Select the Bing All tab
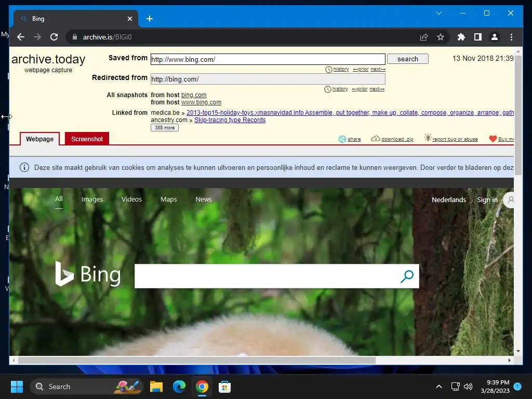 pos(59,199)
